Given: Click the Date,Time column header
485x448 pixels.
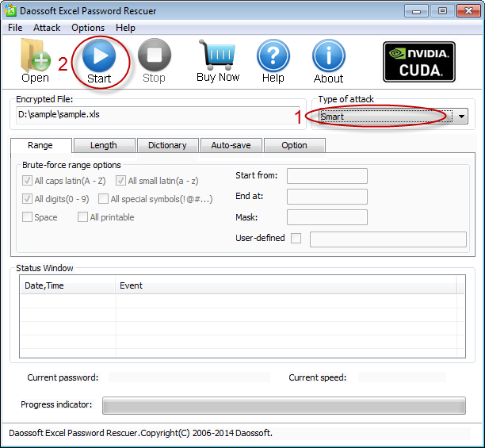Looking at the screenshot, I should (x=67, y=285).
